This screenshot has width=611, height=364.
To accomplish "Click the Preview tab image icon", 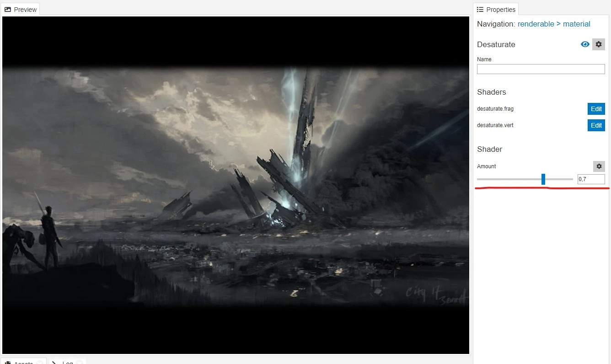I will tap(8, 10).
